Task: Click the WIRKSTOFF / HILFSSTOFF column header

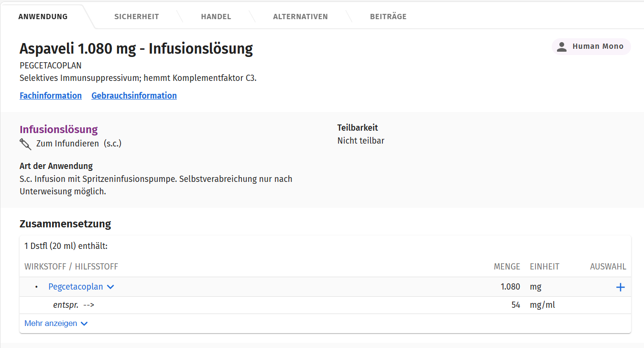Action: [x=71, y=267]
